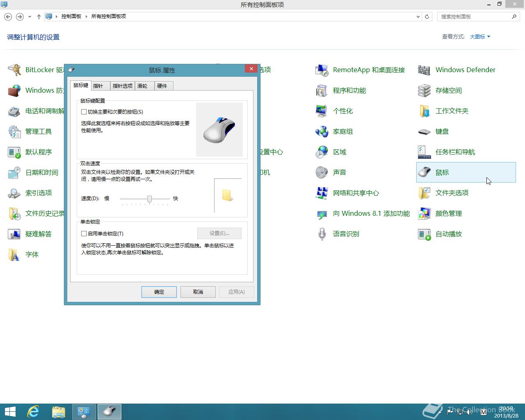The image size is (525, 420).
Task: Open File History (文件历史记录) icon
Action: [x=14, y=213]
